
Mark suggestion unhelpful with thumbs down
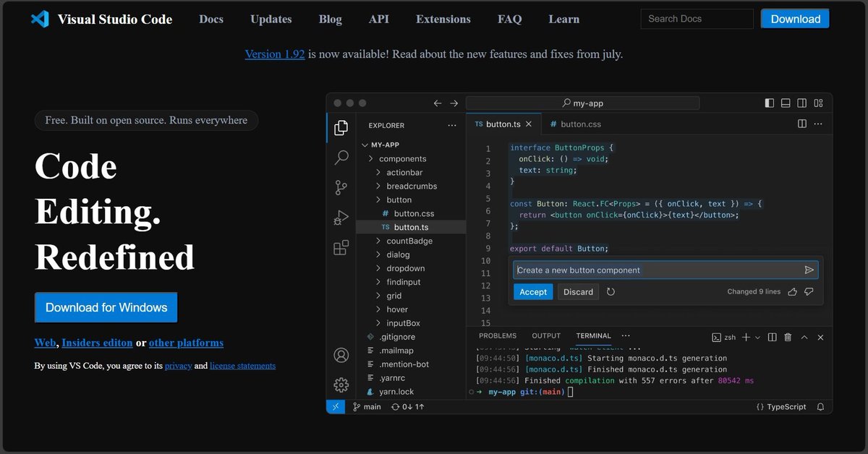point(809,292)
